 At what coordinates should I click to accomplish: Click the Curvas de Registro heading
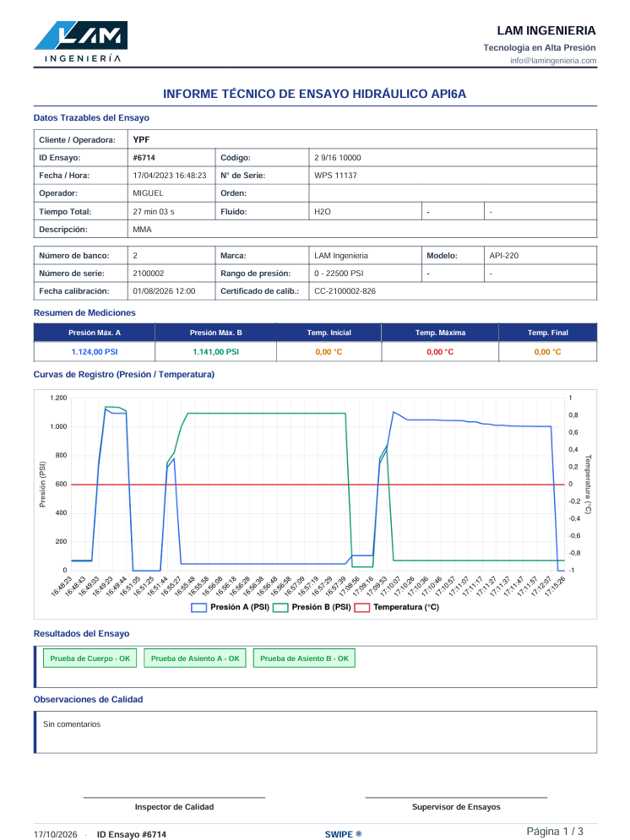[x=124, y=375]
